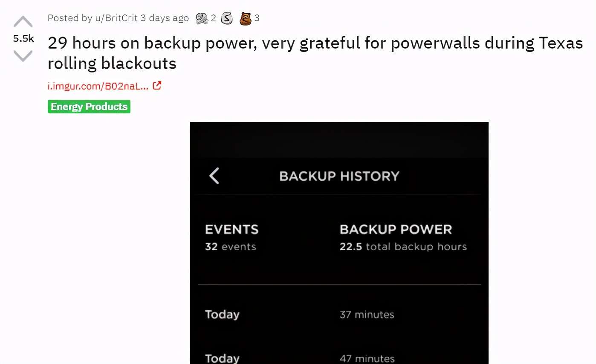Click the silver award icon

point(227,18)
